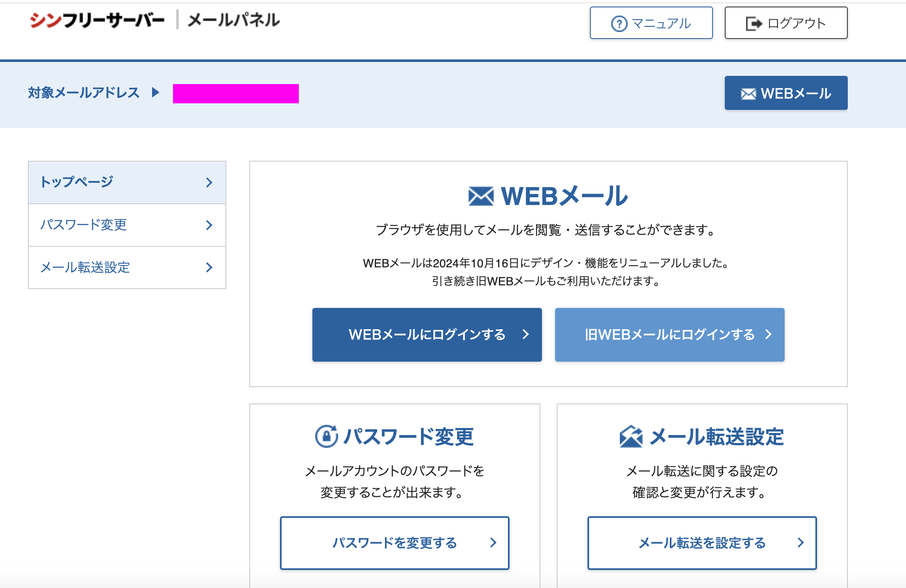
Task: Click the triangle arrow after 対象メールアドレス
Action: click(155, 92)
